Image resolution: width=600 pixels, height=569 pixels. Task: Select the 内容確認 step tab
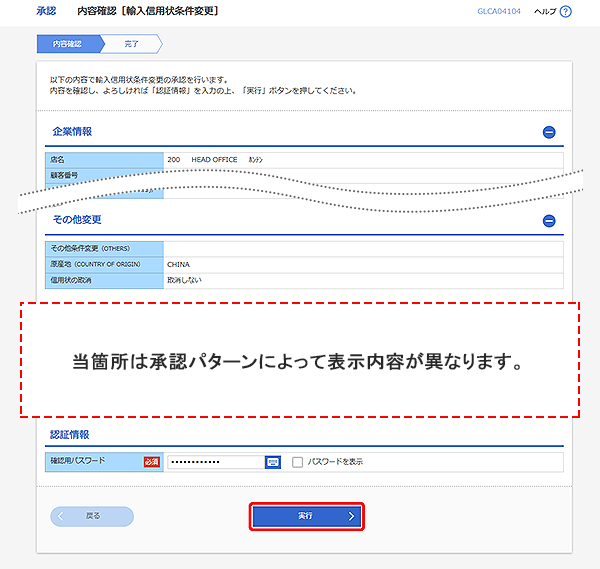tap(69, 44)
